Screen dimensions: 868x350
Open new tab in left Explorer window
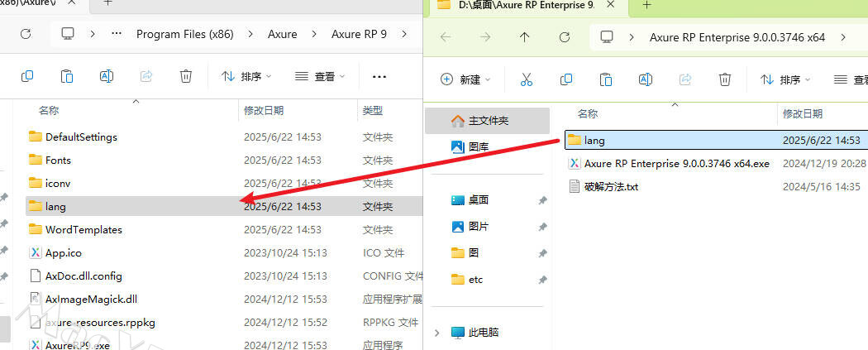(x=108, y=2)
